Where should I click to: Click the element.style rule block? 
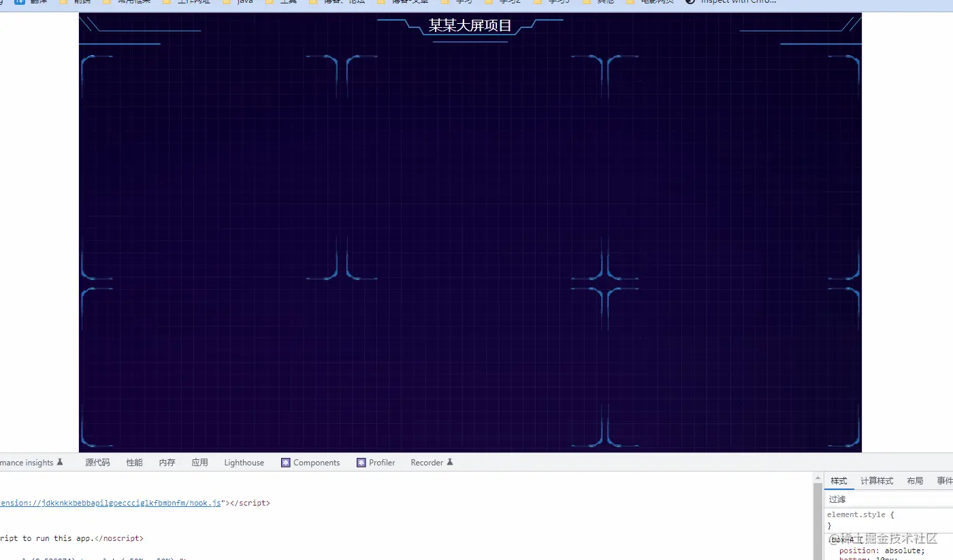(x=888, y=520)
